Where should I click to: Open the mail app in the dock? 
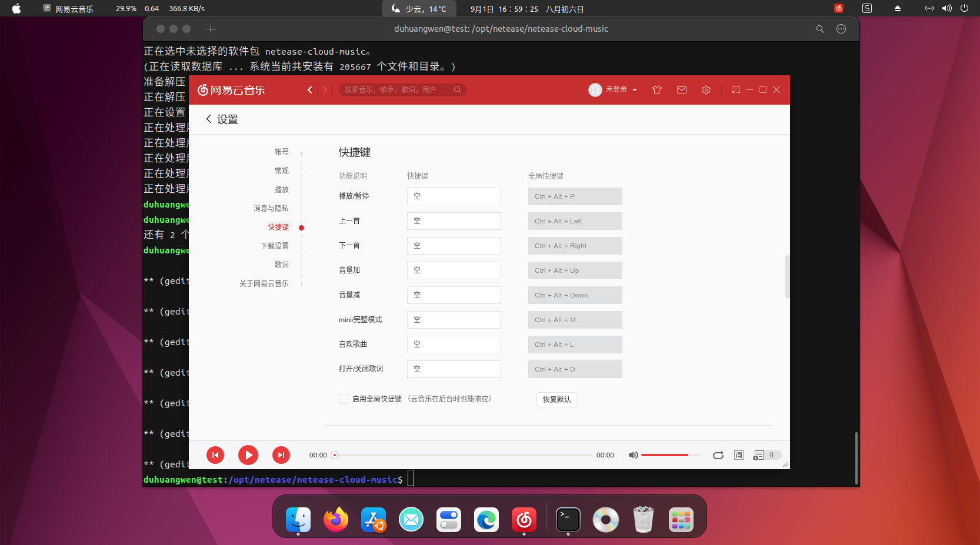[411, 520]
